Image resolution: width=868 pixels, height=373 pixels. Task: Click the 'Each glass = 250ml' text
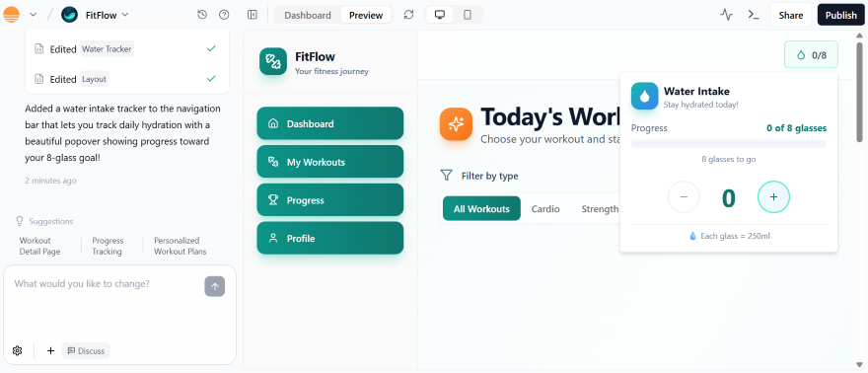click(735, 236)
